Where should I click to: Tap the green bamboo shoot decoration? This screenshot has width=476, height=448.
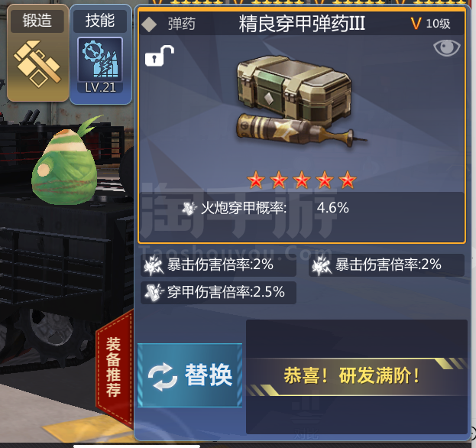click(66, 164)
